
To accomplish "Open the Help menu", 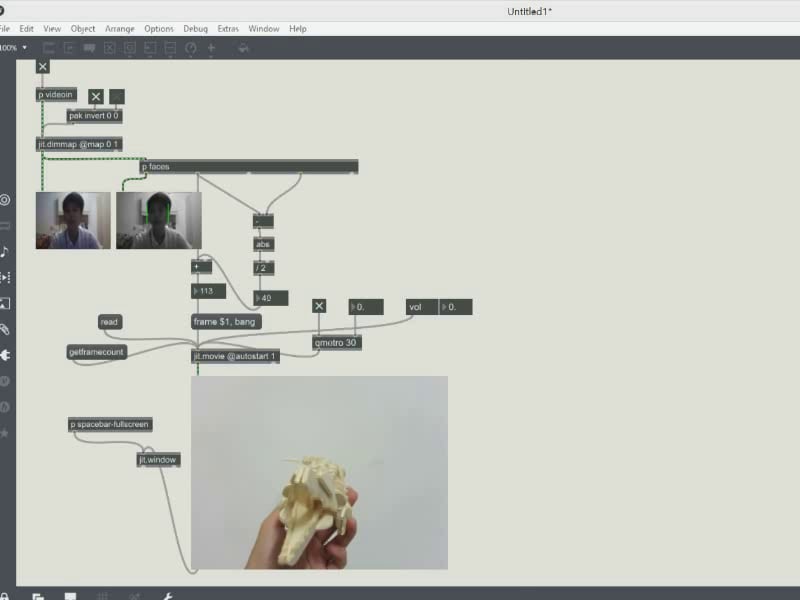I will coord(298,29).
